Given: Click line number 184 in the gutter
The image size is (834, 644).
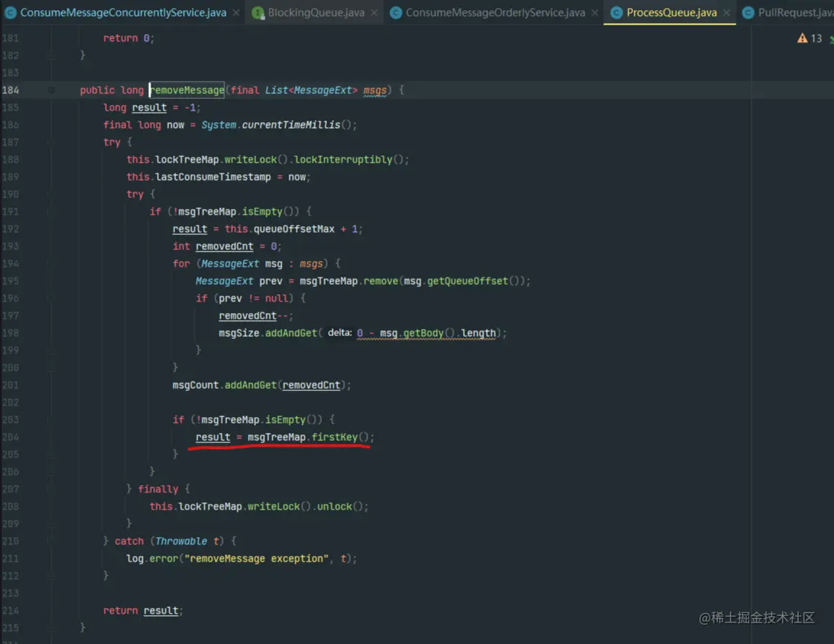Looking at the screenshot, I should [10, 90].
